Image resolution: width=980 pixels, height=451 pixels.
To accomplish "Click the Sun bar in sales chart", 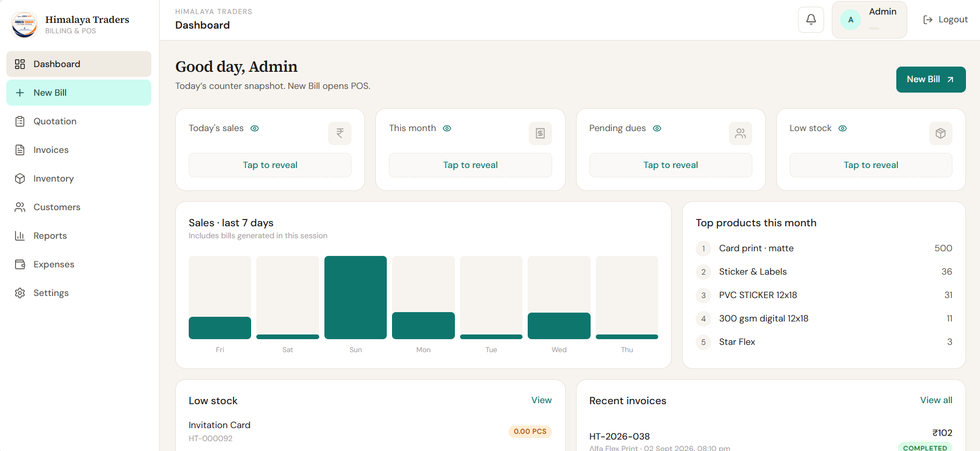I will pos(356,298).
